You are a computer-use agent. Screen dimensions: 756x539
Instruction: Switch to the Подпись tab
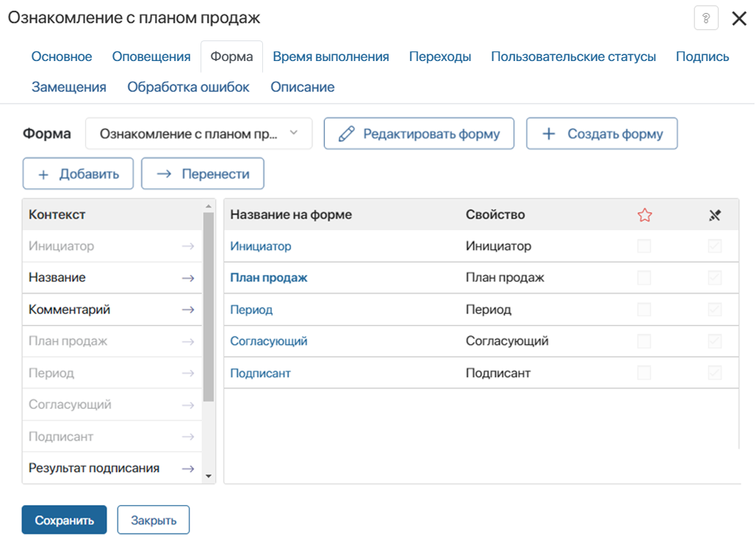pos(702,57)
